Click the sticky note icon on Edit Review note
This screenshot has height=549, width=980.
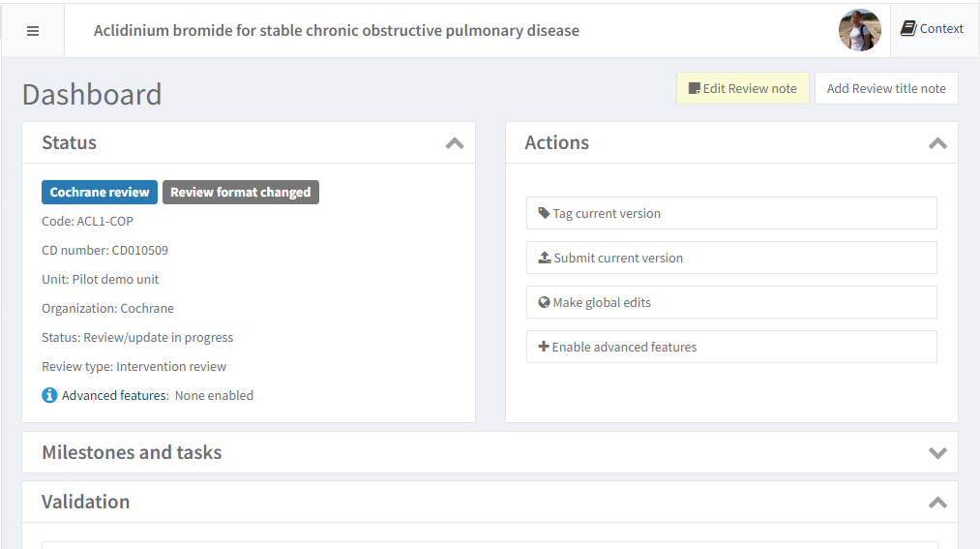click(694, 88)
